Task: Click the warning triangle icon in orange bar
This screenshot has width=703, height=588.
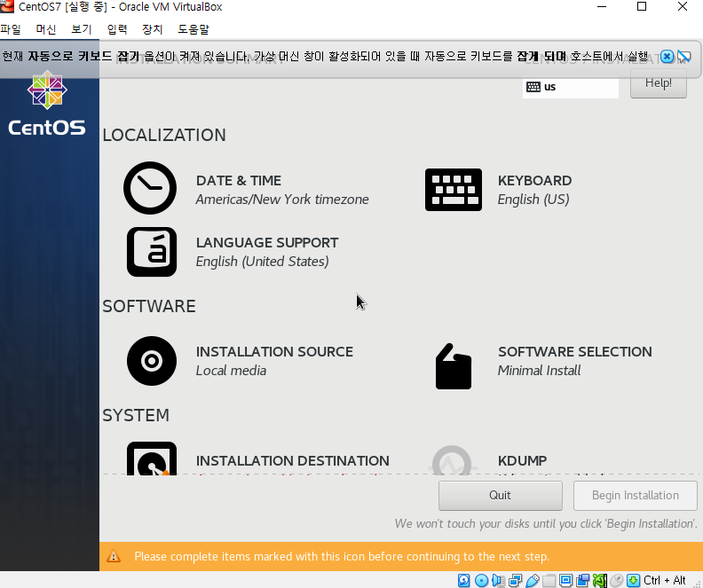Action: click(x=114, y=556)
